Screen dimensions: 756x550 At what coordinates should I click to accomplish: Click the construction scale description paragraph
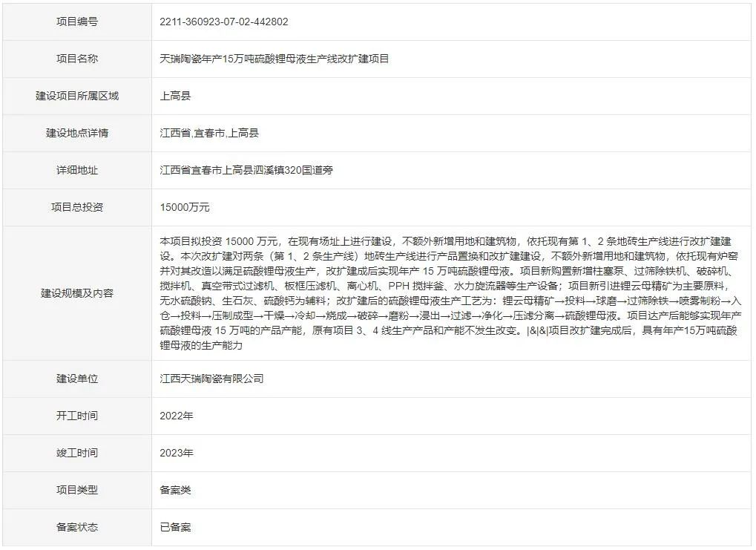[x=449, y=293]
